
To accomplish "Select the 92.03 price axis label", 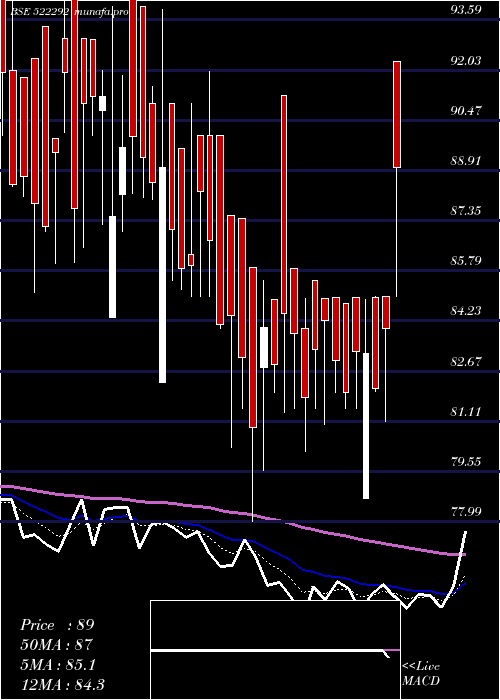I will [x=466, y=60].
